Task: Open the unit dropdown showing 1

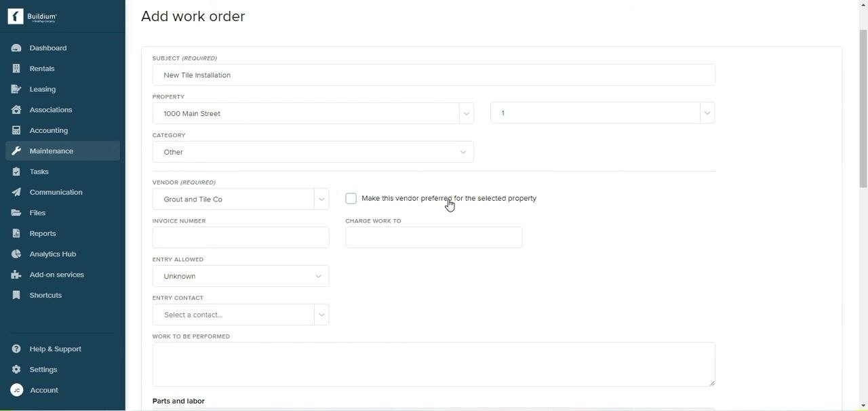Action: [x=603, y=113]
